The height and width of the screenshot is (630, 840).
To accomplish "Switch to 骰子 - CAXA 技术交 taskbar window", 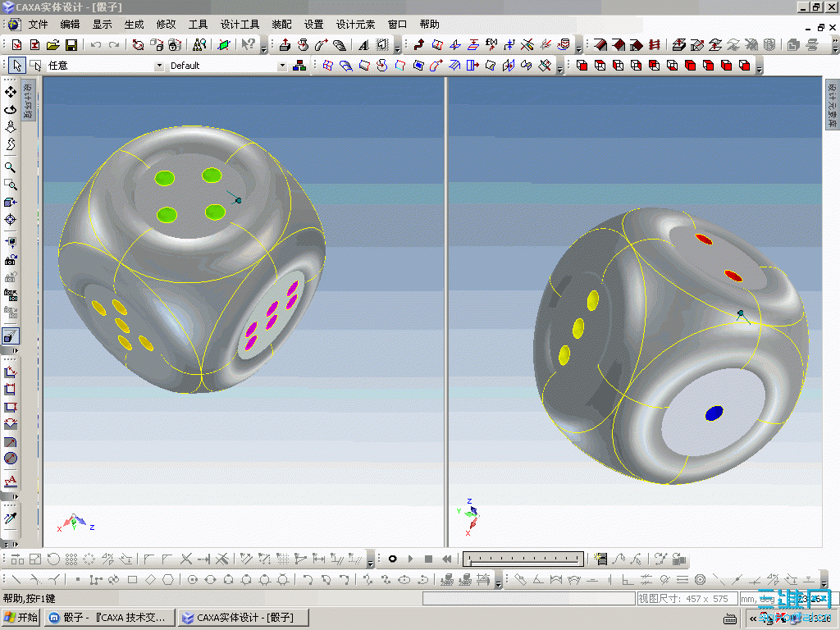I will (110, 618).
